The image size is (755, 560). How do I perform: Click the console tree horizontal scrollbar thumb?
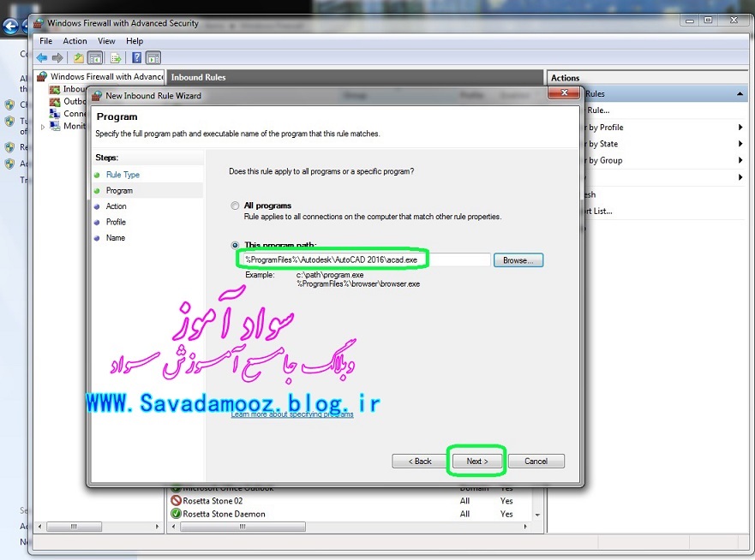pos(74,527)
